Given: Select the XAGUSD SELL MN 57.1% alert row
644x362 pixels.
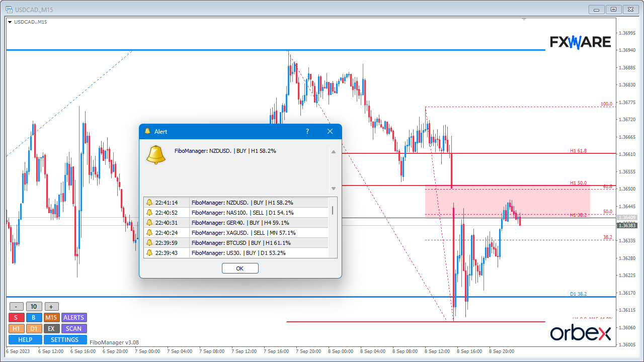Looking at the screenshot, I should (x=236, y=233).
